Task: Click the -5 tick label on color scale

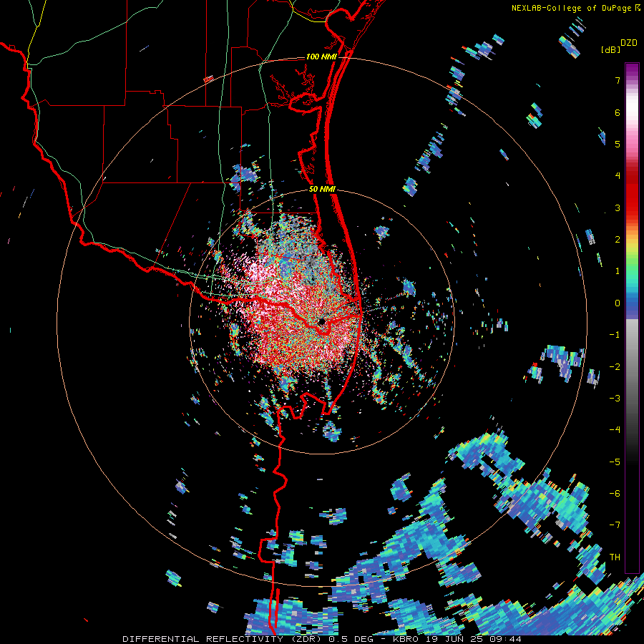Action: click(615, 462)
